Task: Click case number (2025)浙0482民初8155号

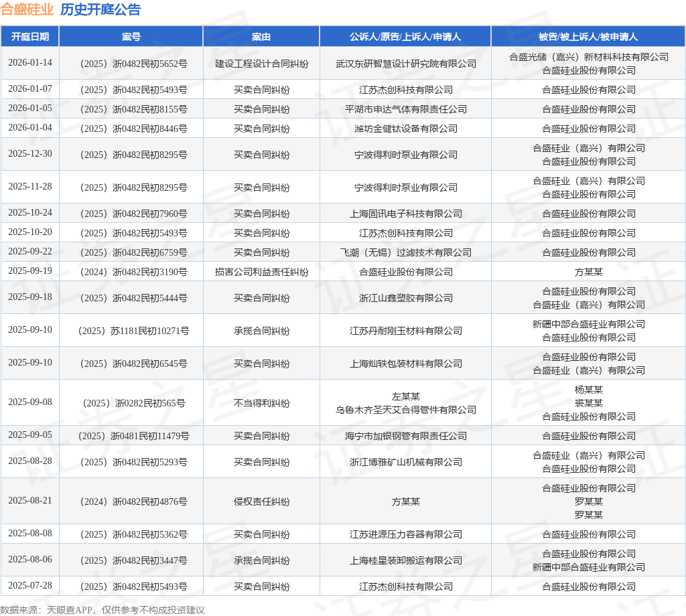Action: pos(133,109)
